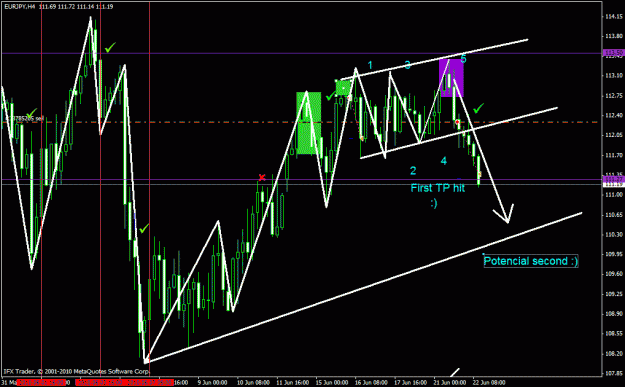
Task: Click the 109.60 price on the scale
Action: click(614, 274)
